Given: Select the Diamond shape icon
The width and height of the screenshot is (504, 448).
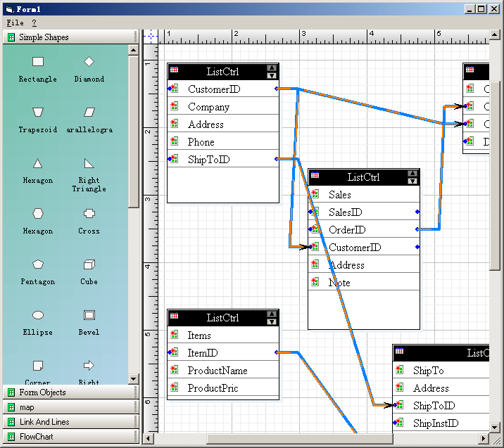Looking at the screenshot, I should point(89,62).
